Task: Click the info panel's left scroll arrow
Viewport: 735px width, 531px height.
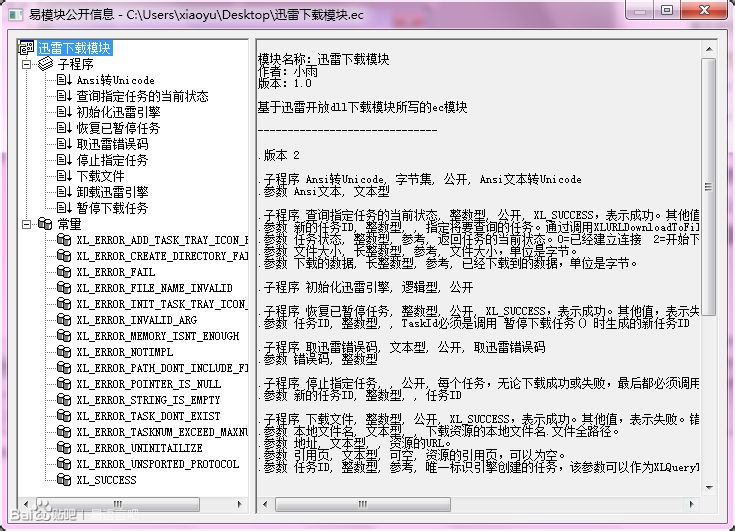Action: [265, 504]
